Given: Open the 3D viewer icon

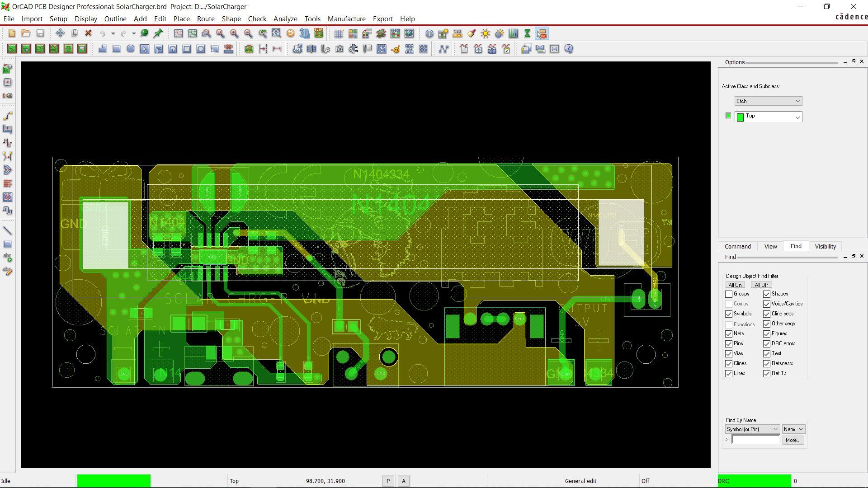Looking at the screenshot, I should [x=304, y=33].
